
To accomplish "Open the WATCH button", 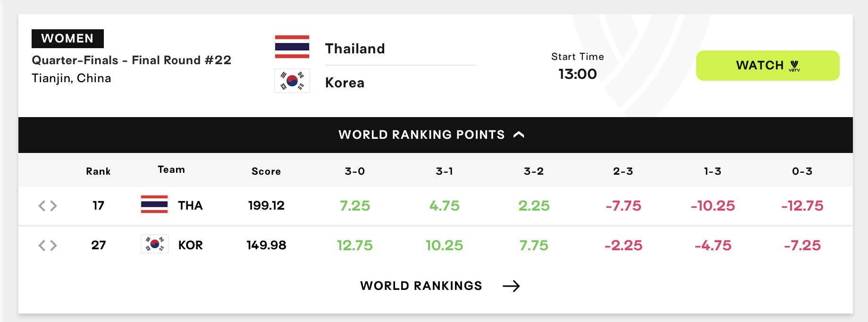I will coord(767,66).
